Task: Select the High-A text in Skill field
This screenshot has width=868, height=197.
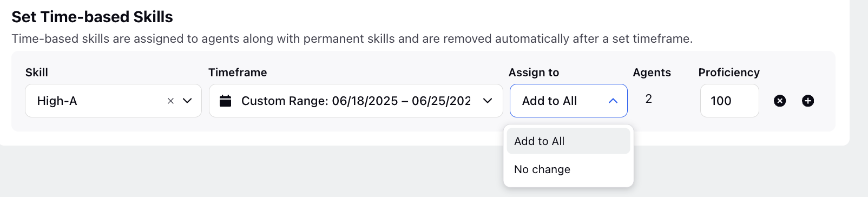Action: pyautogui.click(x=57, y=101)
